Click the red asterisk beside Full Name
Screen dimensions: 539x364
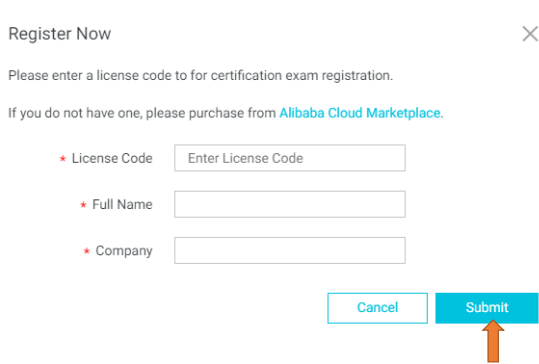point(83,205)
